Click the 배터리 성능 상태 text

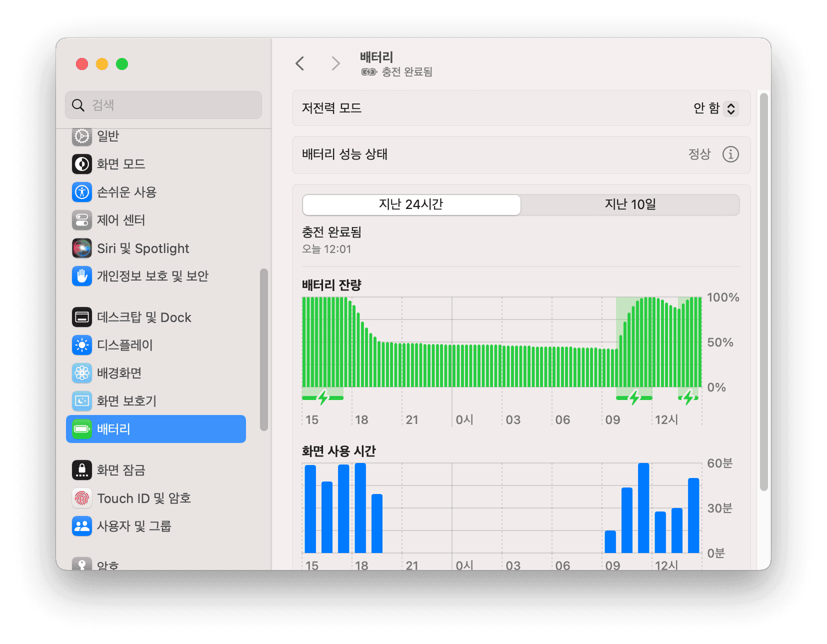344,154
